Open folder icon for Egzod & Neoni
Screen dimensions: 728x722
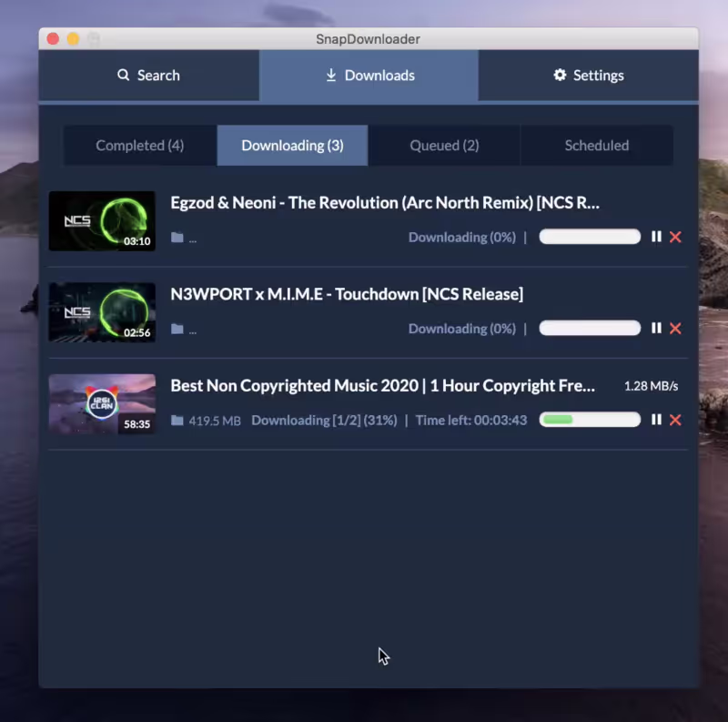177,238
